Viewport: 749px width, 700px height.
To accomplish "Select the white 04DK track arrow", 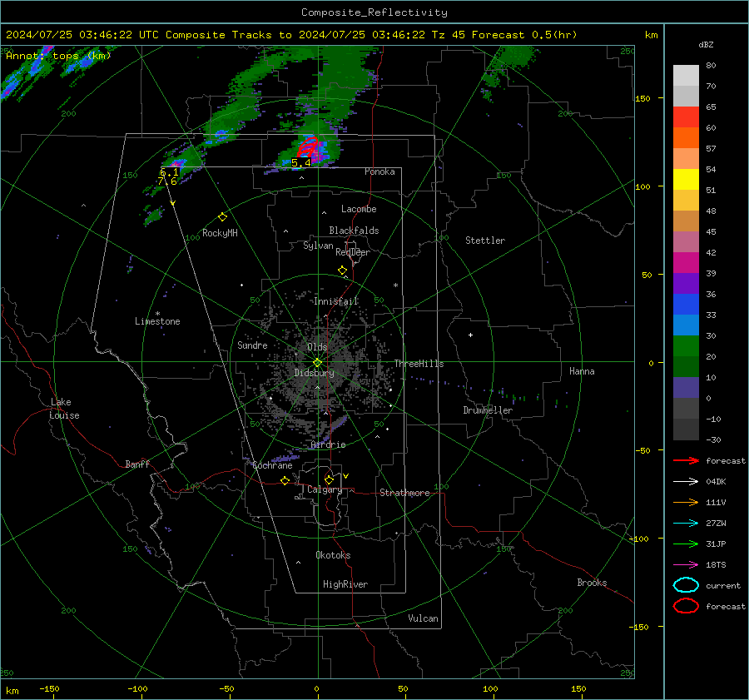I will coord(686,482).
